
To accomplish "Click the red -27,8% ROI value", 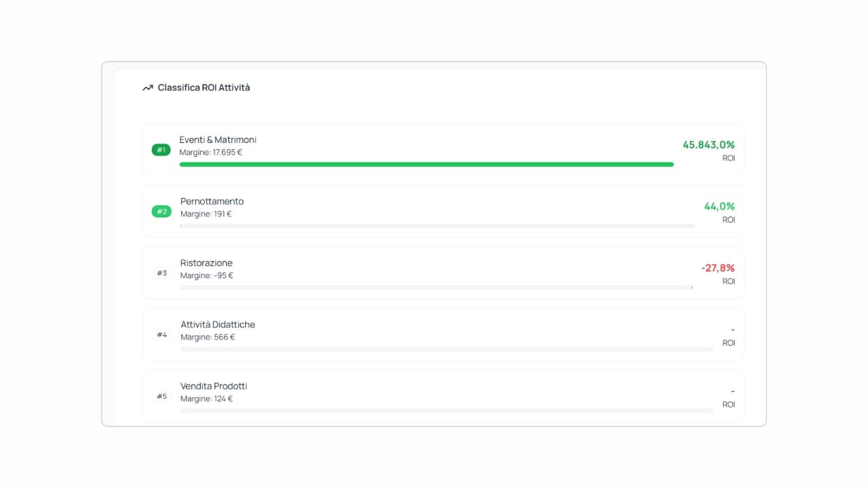I will coord(717,268).
